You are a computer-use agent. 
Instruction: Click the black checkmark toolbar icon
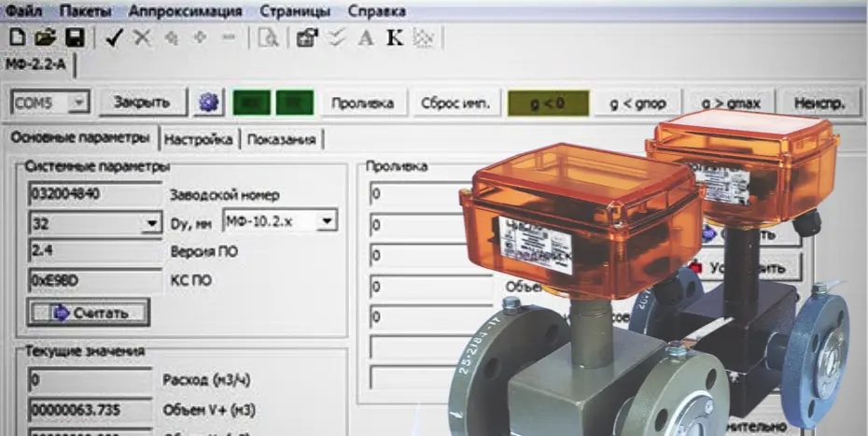(114, 38)
